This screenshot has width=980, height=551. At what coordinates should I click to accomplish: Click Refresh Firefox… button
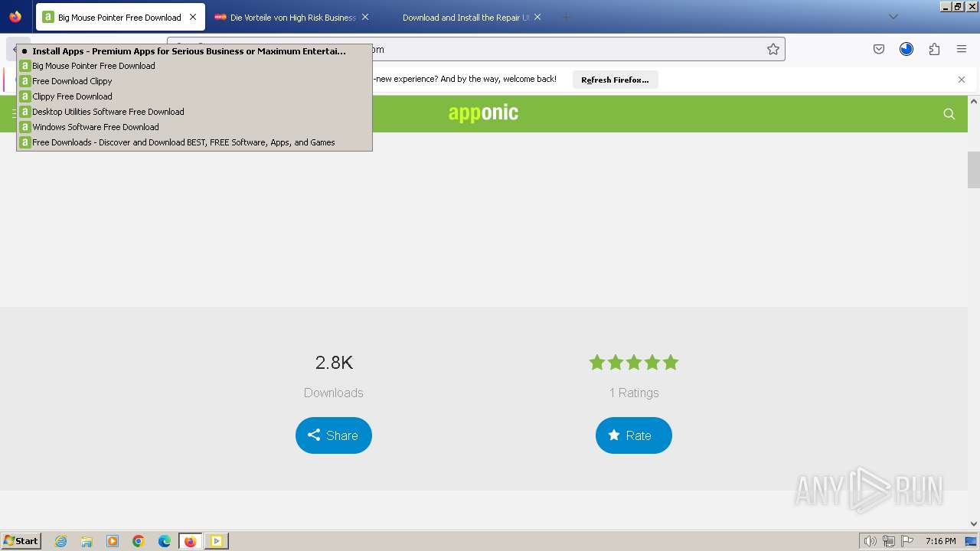(615, 80)
